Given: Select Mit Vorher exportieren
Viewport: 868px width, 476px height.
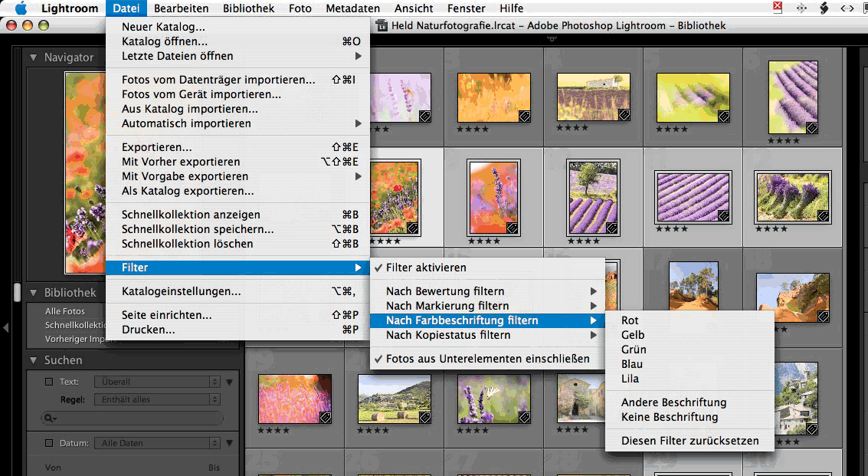Looking at the screenshot, I should (x=237, y=162).
